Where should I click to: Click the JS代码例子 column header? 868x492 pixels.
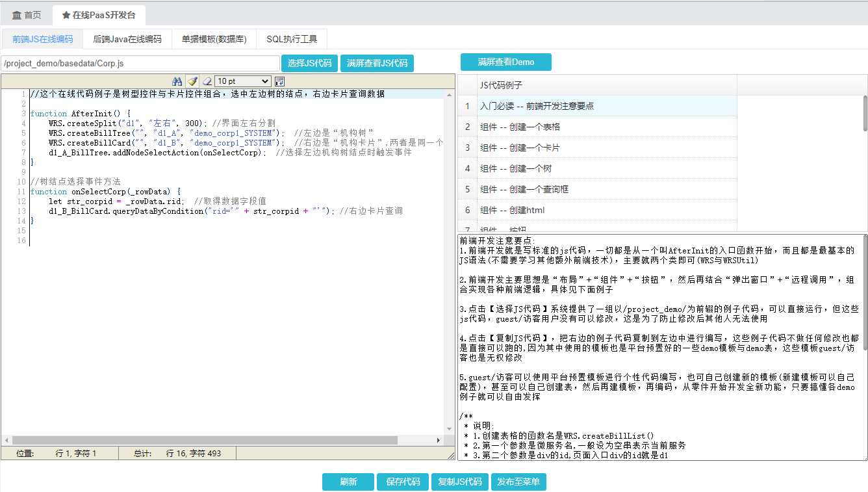pyautogui.click(x=607, y=85)
